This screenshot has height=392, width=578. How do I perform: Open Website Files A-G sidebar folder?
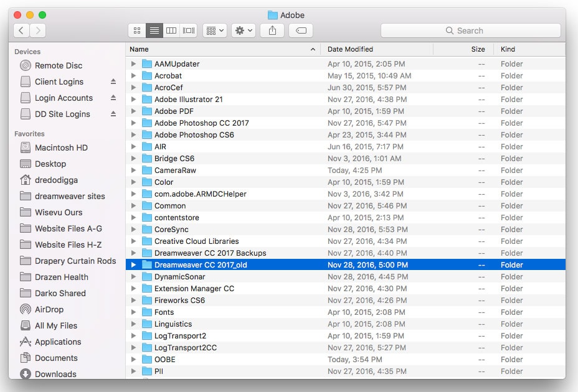point(61,229)
